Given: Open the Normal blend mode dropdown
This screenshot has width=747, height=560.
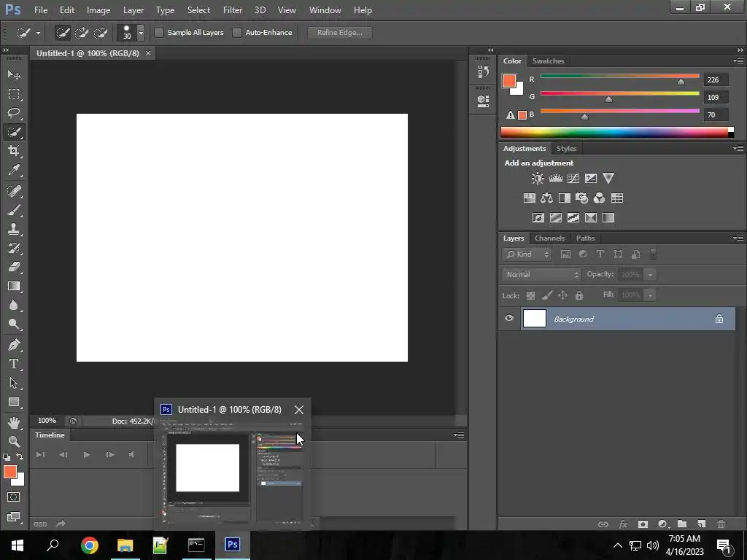Looking at the screenshot, I should pos(541,275).
